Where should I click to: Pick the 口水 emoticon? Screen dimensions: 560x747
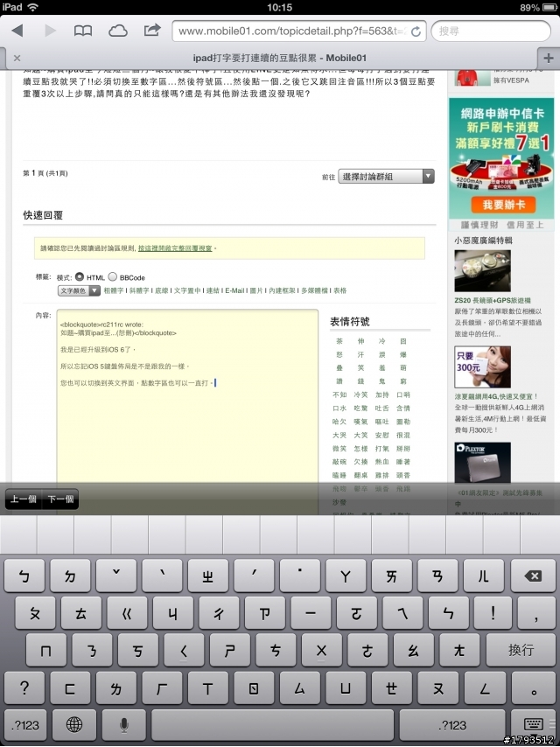pyautogui.click(x=339, y=408)
